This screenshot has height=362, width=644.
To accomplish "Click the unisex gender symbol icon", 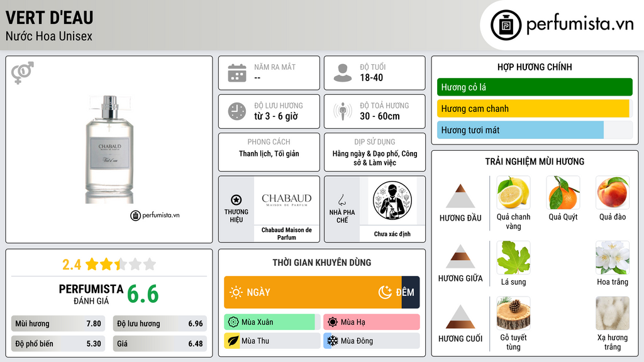I will (23, 73).
